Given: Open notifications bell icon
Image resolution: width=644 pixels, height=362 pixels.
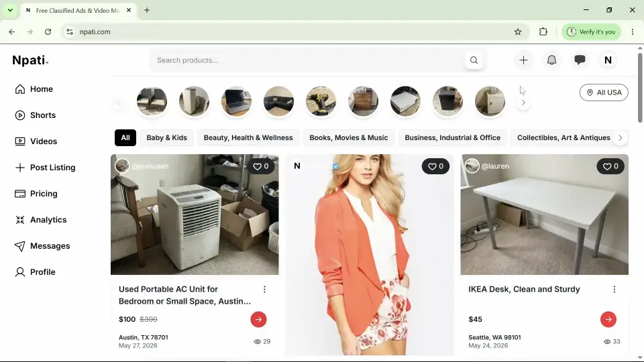Looking at the screenshot, I should (551, 60).
